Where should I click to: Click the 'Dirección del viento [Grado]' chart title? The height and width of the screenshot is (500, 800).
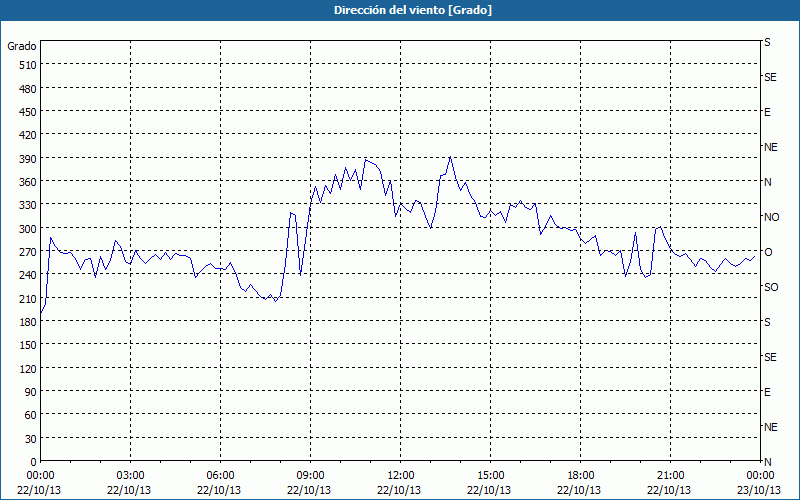pyautogui.click(x=413, y=10)
